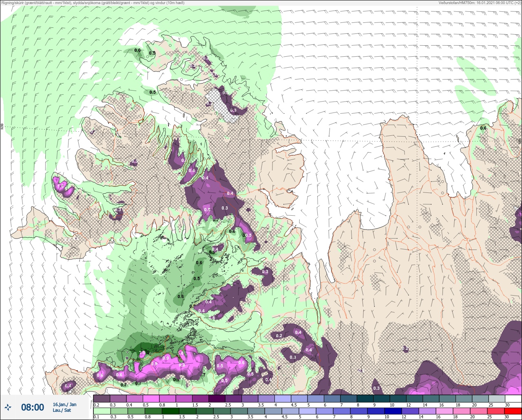This screenshot has height=420, width=522.
Task: Click the 0.6 value at the far east peninsula
Action: click(483, 128)
